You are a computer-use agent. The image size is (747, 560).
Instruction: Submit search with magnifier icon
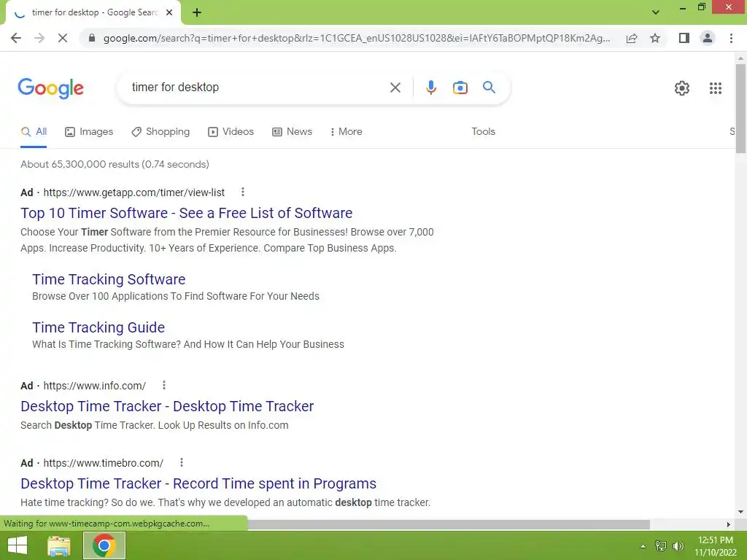[x=489, y=87]
